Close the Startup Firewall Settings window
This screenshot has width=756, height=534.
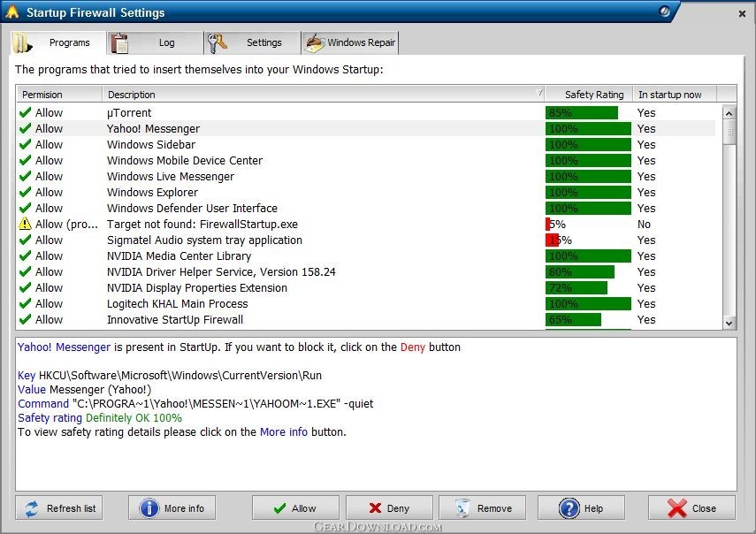tap(743, 13)
